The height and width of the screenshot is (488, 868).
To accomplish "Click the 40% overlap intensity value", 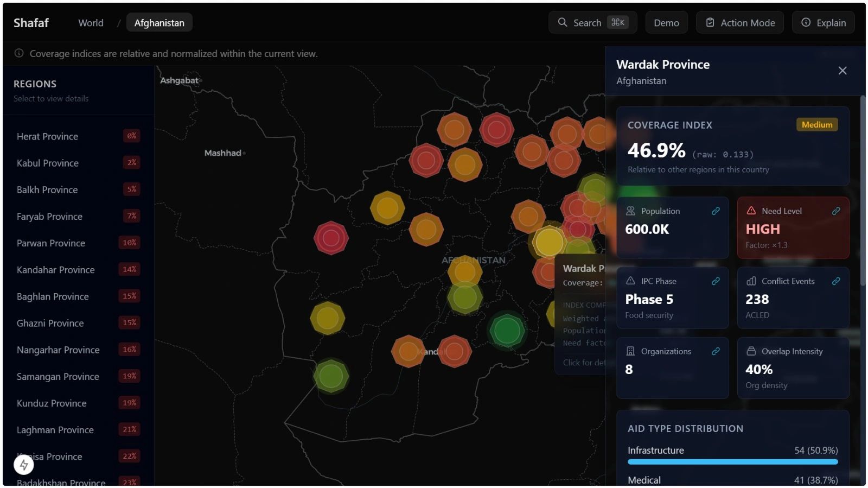I will click(x=758, y=369).
